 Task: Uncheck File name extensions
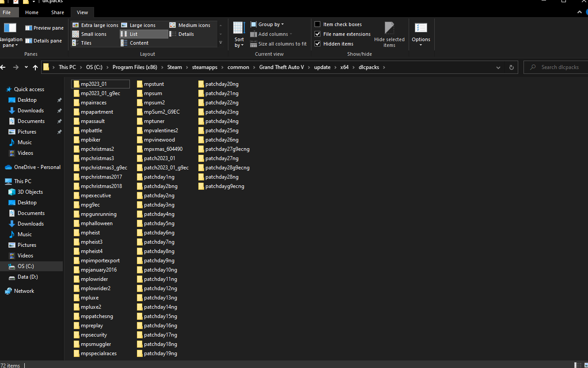click(x=317, y=34)
